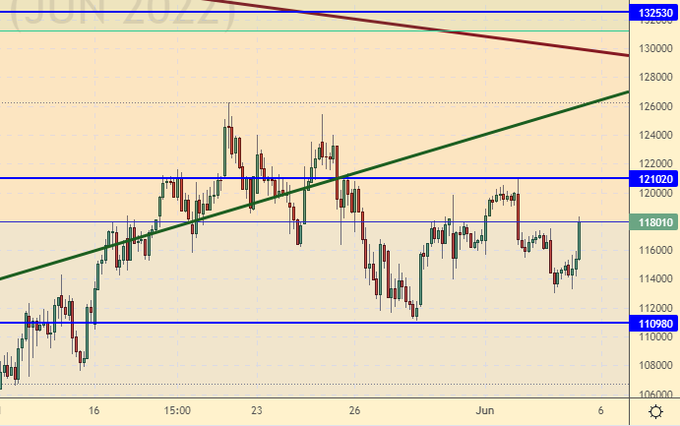The image size is (680, 426).
Task: Select the 16 date on time axis
Action: (95, 411)
